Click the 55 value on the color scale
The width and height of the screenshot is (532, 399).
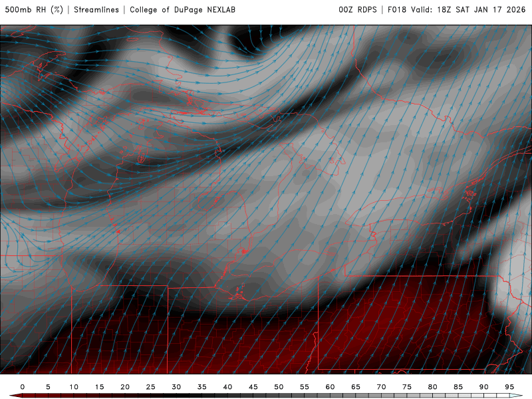click(x=305, y=387)
